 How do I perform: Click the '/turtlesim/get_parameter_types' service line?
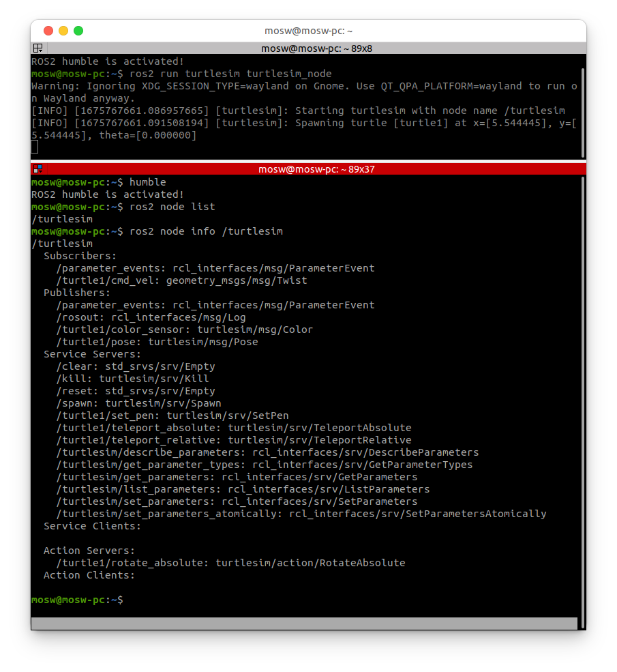(x=265, y=465)
